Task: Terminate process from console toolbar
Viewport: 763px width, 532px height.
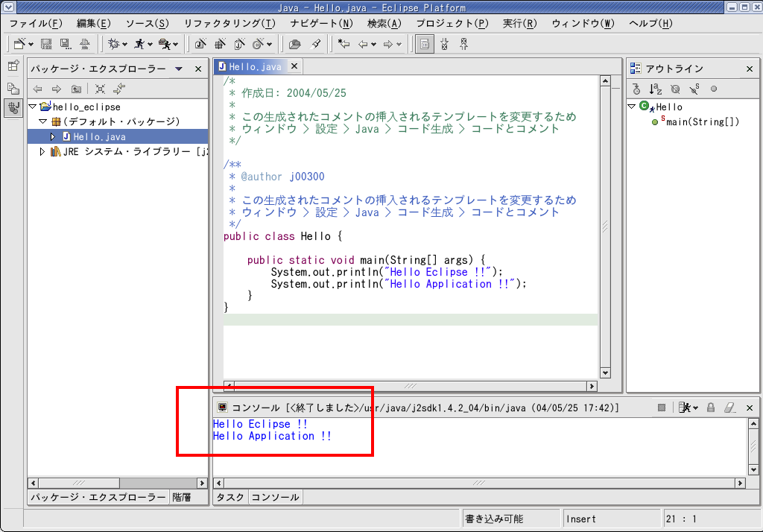Action: [x=662, y=408]
